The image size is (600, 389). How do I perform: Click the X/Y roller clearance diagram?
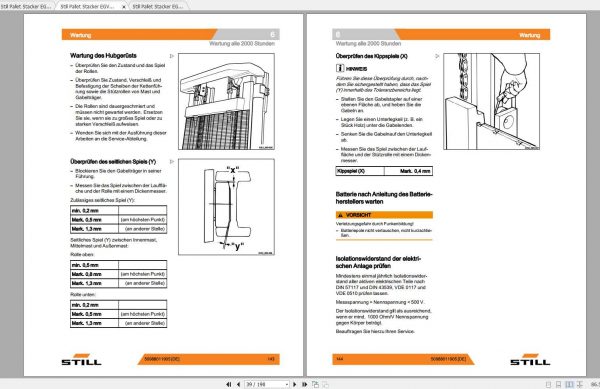(x=226, y=207)
